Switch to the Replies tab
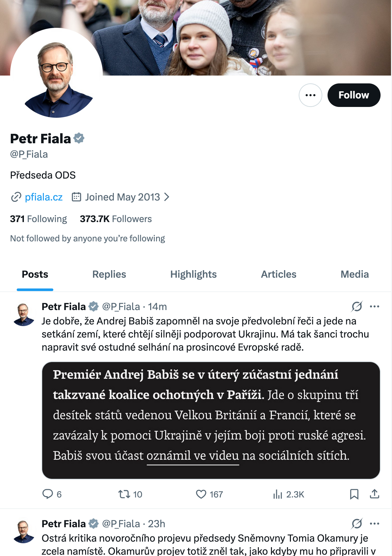The width and height of the screenshot is (392, 556). 109,274
